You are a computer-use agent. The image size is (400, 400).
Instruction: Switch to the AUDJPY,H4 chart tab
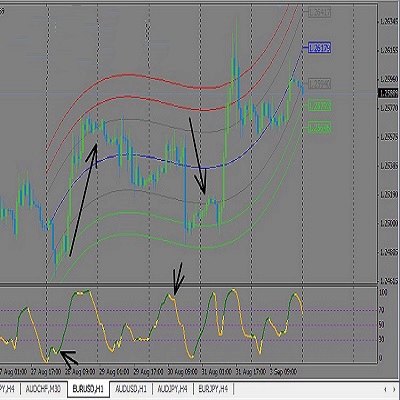[x=172, y=389]
